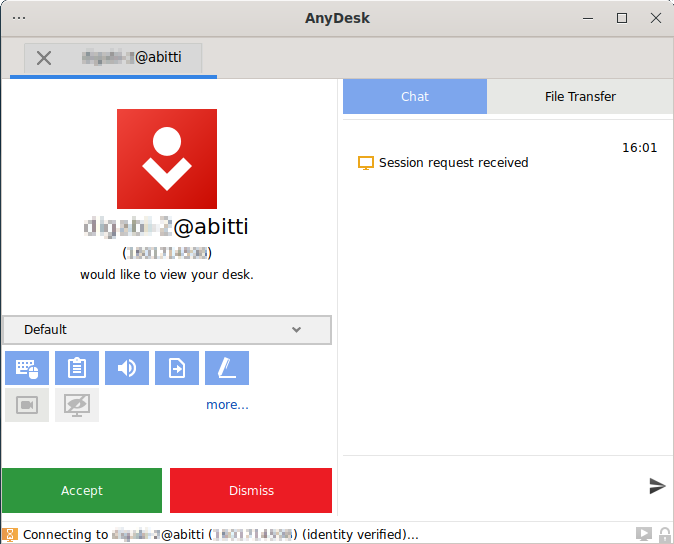Viewport: 674px width, 544px height.
Task: Click the lock icon in status bar
Action: pos(664,535)
